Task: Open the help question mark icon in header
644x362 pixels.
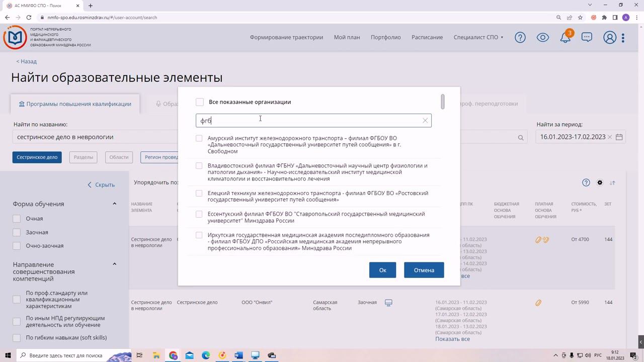Action: click(x=520, y=37)
